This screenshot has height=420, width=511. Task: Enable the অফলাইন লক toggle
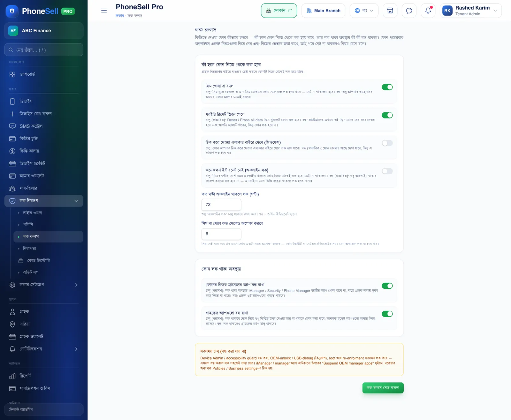point(387,171)
